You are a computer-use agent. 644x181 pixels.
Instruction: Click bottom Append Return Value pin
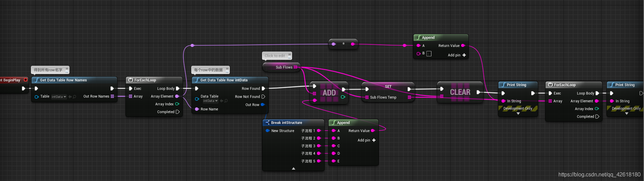point(373,131)
